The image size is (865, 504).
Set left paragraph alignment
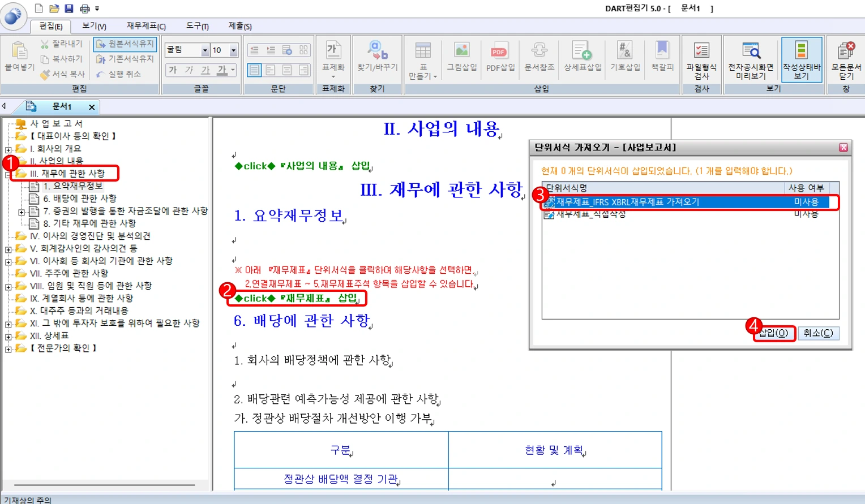[271, 70]
